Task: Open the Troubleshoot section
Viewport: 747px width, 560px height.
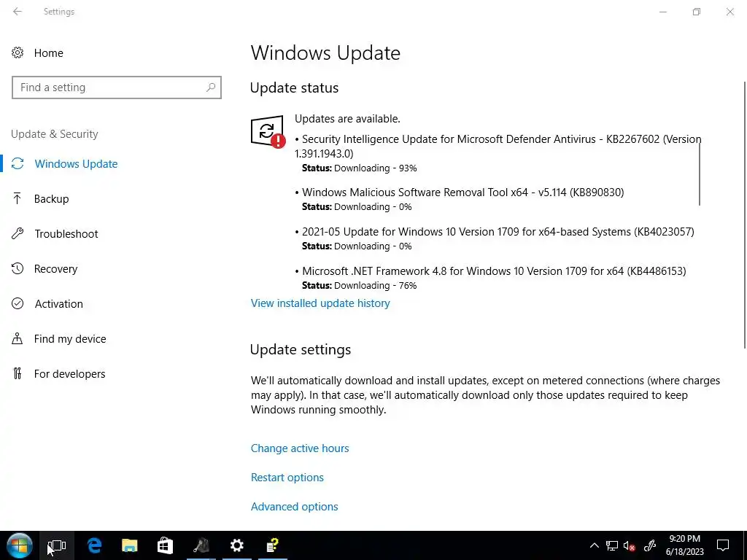Action: point(66,234)
